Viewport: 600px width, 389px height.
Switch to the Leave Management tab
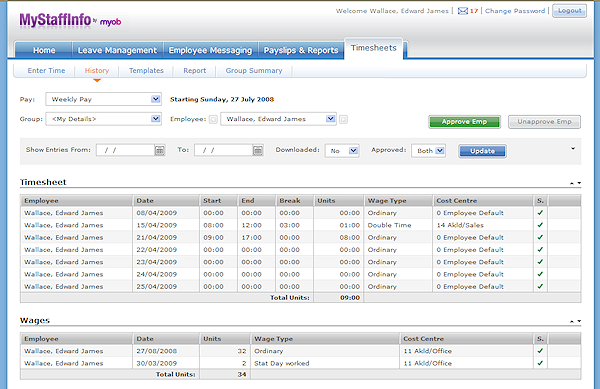(x=117, y=50)
